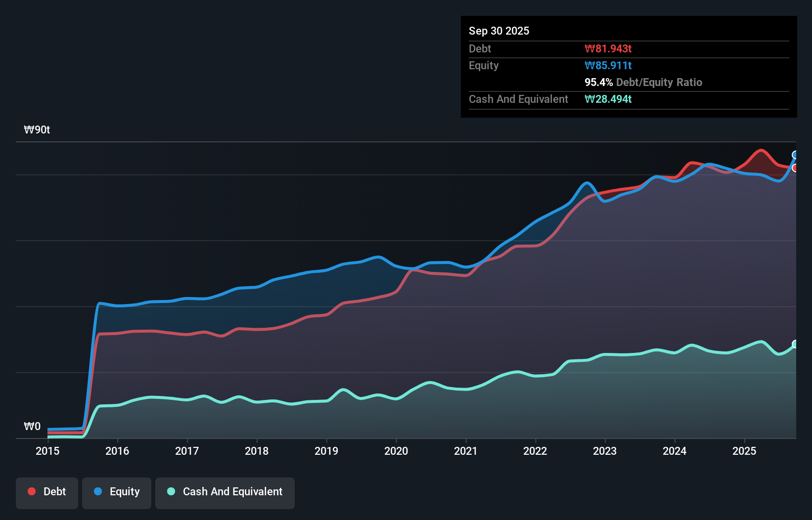The height and width of the screenshot is (520, 812).
Task: Click the won symbol beside ₩81.943t
Action: point(589,48)
